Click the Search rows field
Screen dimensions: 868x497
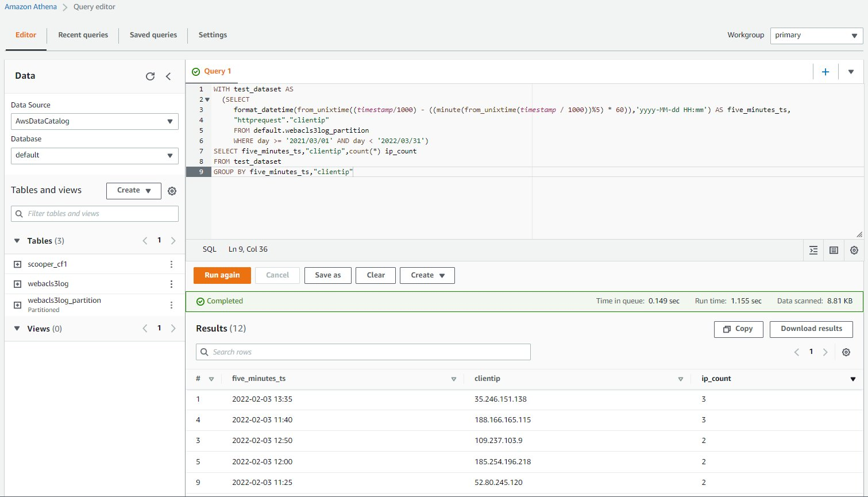(363, 352)
